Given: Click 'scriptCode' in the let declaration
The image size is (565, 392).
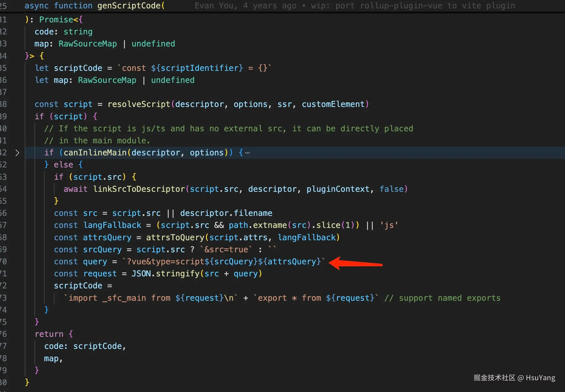Looking at the screenshot, I should pos(78,68).
